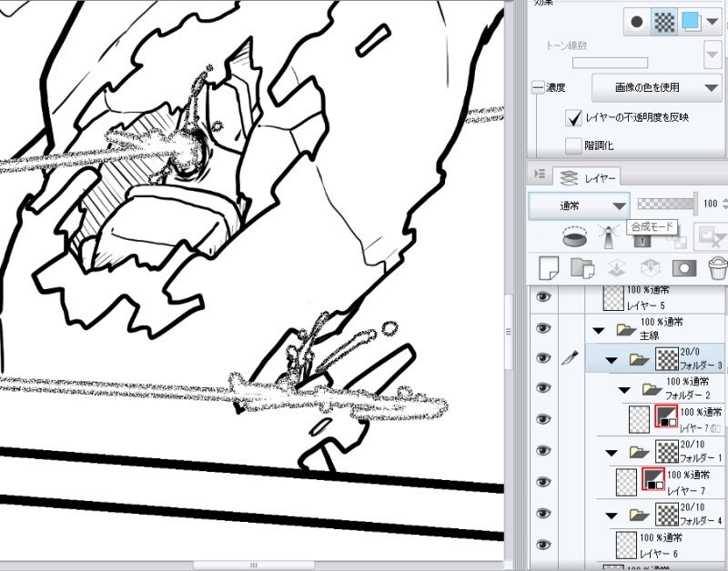This screenshot has height=571, width=728.
Task: Click the red-bordered mask icon on レイヤー 7
Action: pos(653,479)
